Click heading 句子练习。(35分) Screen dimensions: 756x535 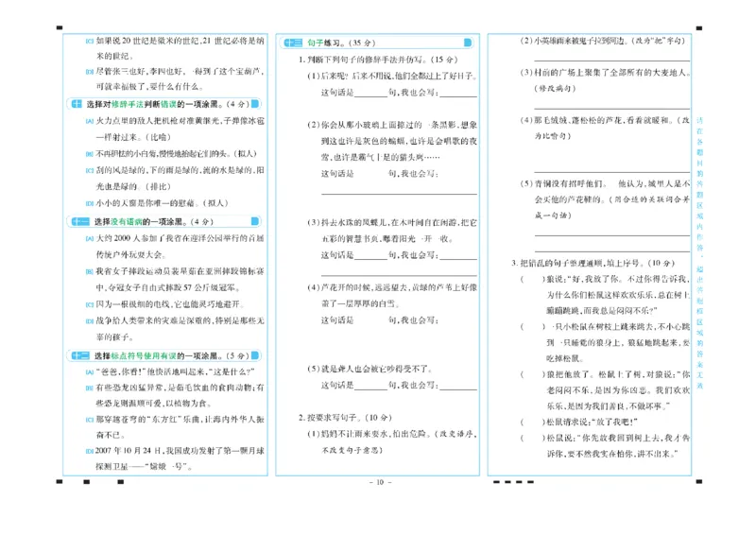341,43
